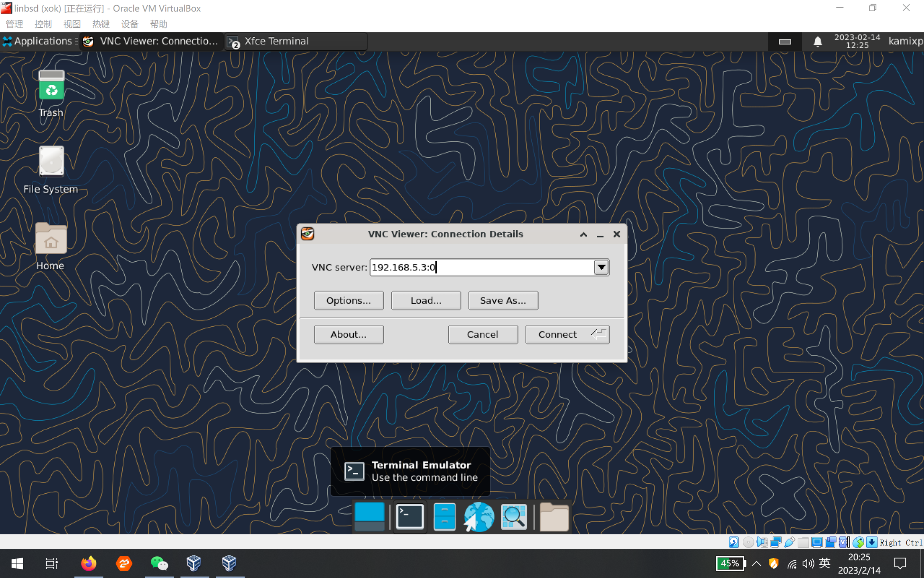Open 视图 menu in VirtualBox
Viewport: 924px width, 578px height.
(72, 24)
